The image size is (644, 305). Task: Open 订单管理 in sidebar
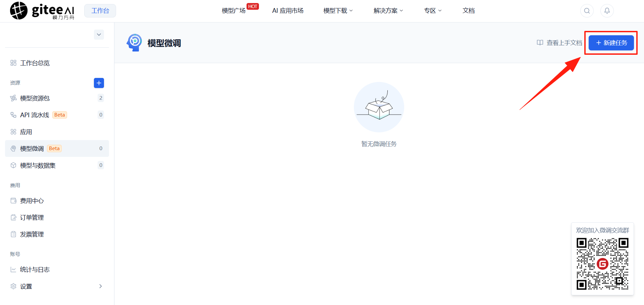[57, 217]
